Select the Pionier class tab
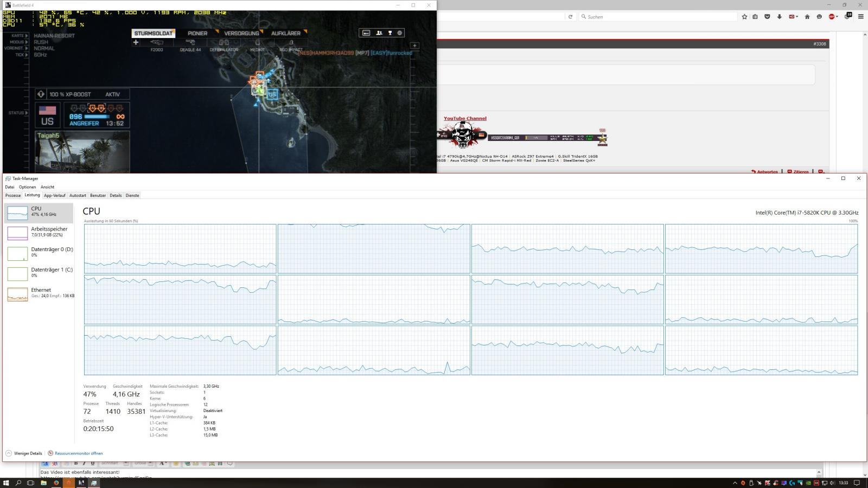The height and width of the screenshot is (488, 868). click(198, 33)
